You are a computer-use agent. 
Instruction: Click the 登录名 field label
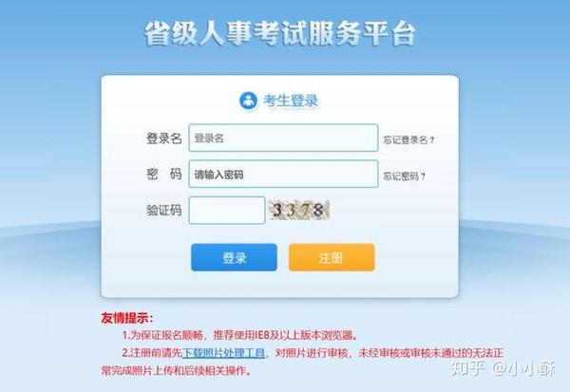click(x=164, y=138)
